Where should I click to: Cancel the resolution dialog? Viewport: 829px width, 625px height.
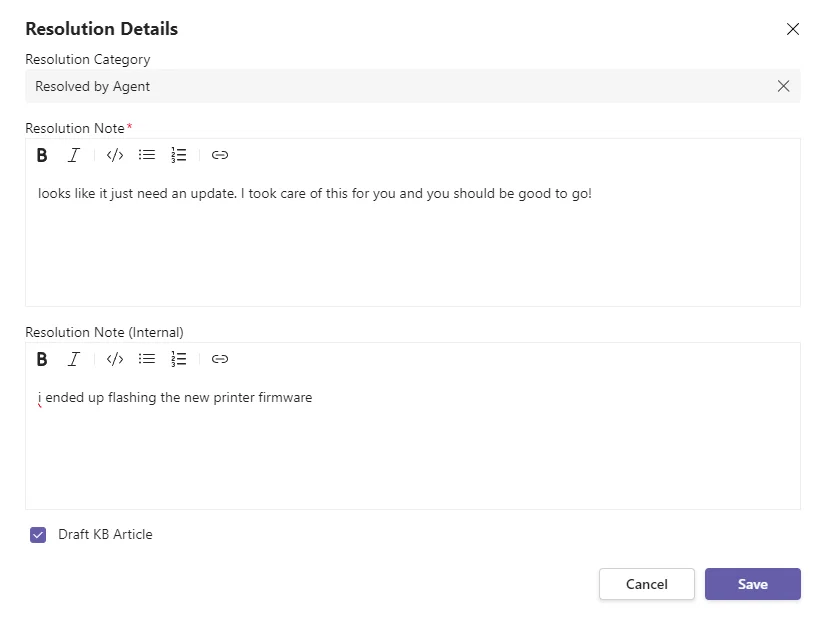pos(647,584)
